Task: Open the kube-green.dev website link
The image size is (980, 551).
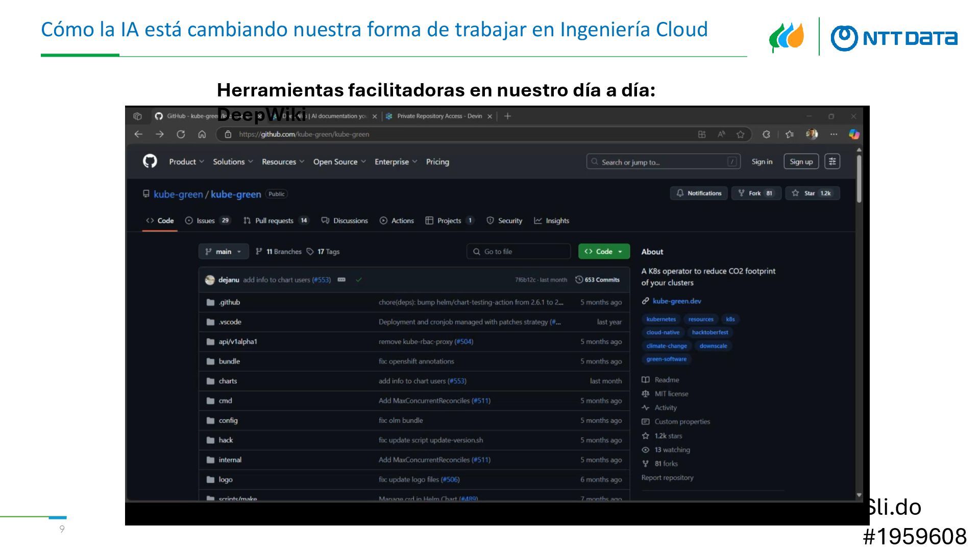Action: 677,301
